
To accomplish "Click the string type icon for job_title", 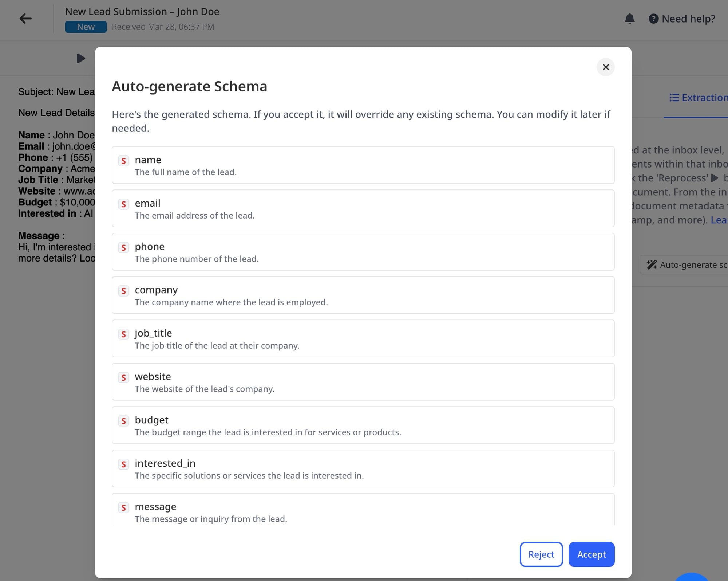I will [124, 334].
